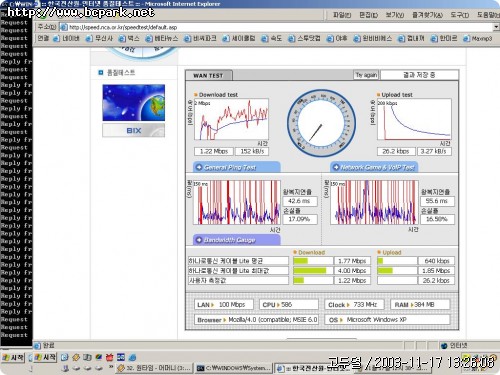500x375 pixels.
Task: Switch to the C:\WINDOWS\System taskbar window
Action: point(234,368)
